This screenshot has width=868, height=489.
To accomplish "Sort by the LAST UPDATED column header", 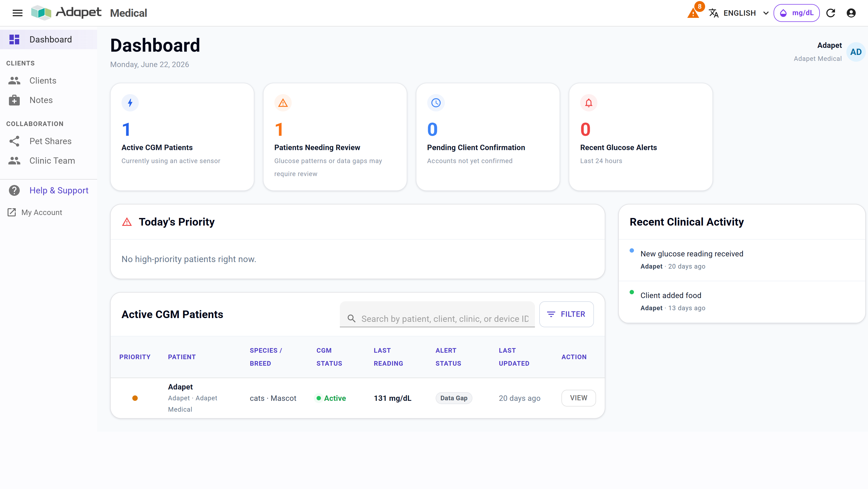I will (514, 357).
